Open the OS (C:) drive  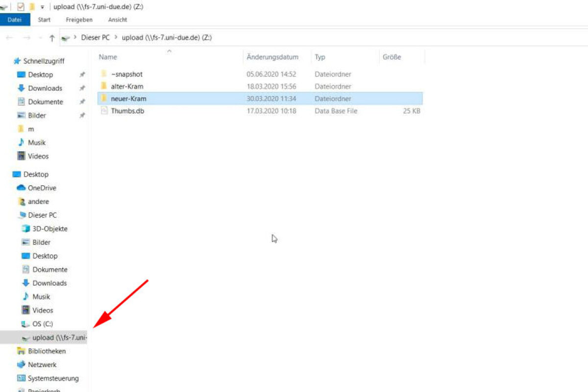coord(42,324)
